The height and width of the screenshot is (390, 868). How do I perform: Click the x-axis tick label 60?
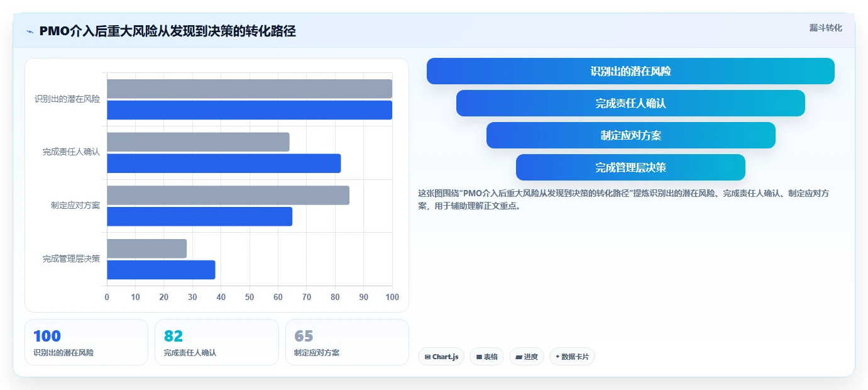coord(278,297)
